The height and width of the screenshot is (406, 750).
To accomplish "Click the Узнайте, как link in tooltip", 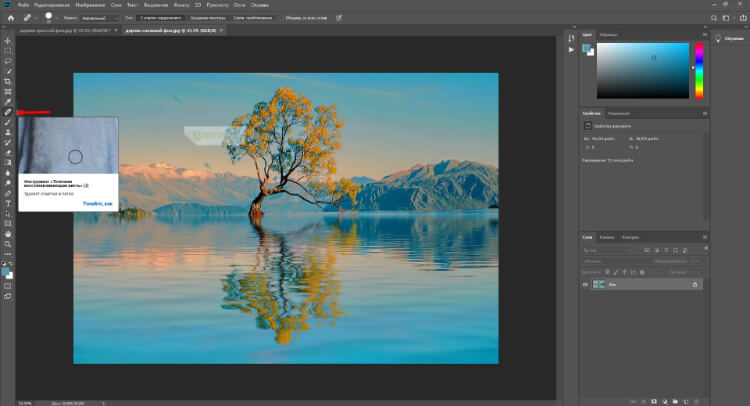I will coord(99,203).
